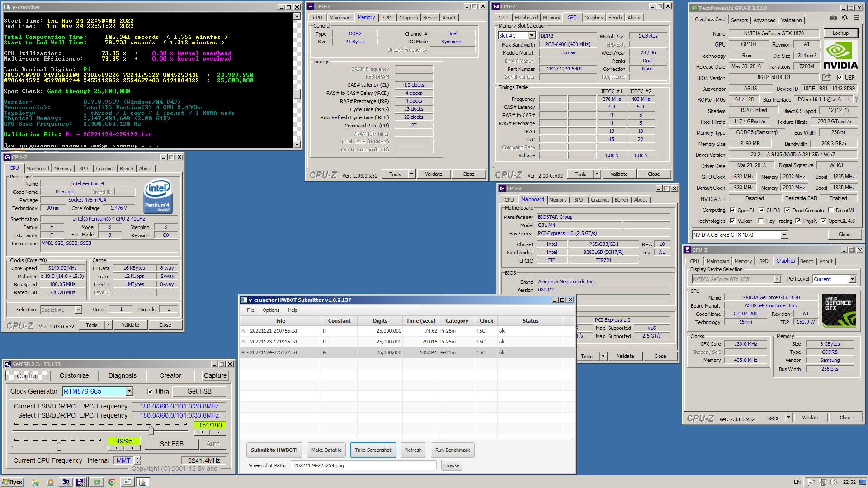Expand Tools arrow in CPU-Z SPD window
The width and height of the screenshot is (868, 488).
(597, 174)
